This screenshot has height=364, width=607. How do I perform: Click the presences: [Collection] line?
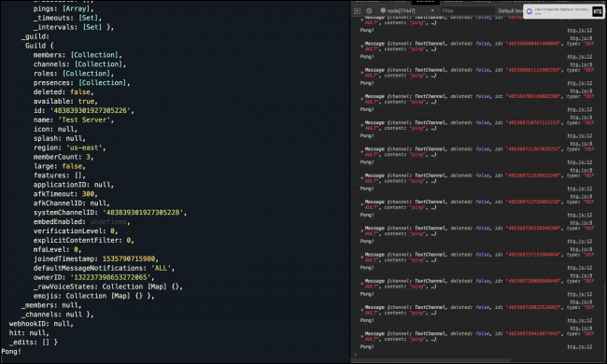(x=81, y=83)
